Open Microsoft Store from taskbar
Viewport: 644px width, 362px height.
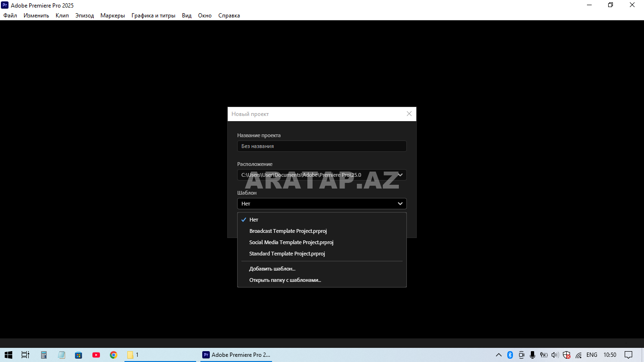click(79, 355)
